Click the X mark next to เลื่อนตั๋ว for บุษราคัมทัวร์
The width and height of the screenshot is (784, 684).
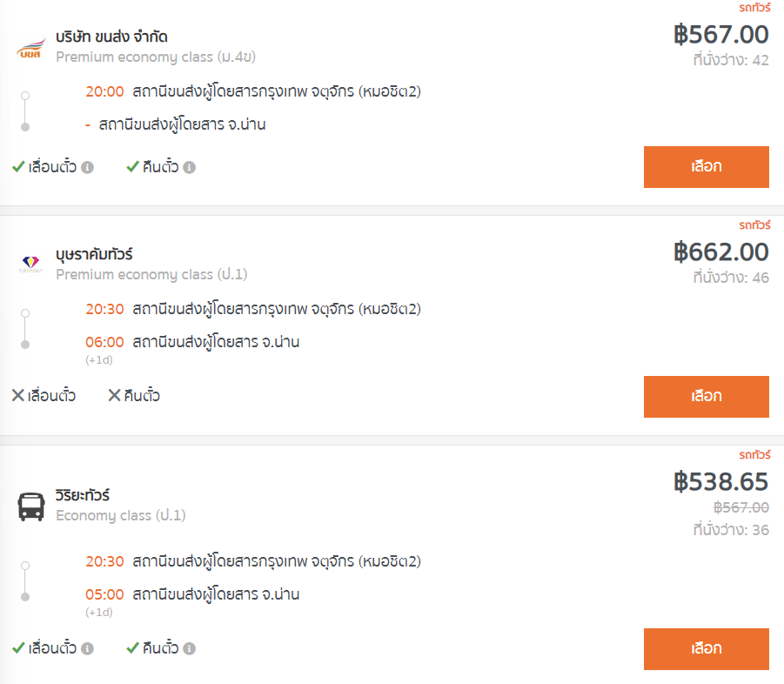click(18, 395)
